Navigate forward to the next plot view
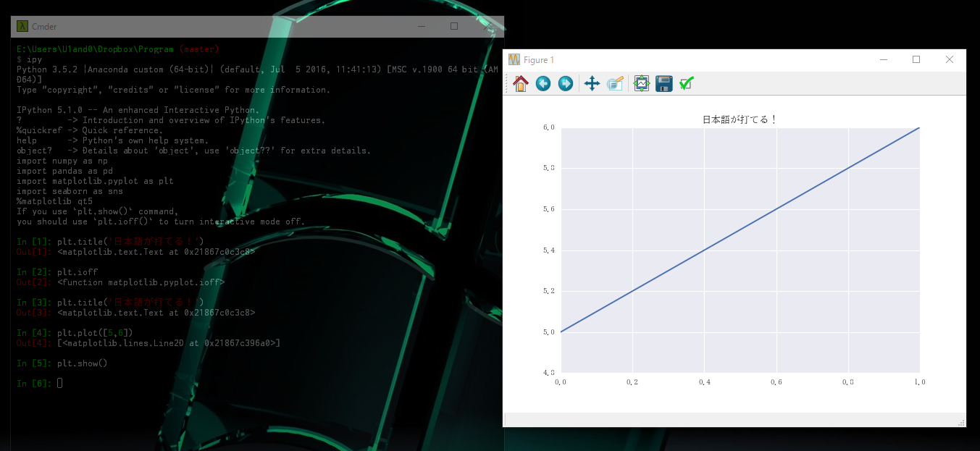This screenshot has width=980, height=451. coord(565,83)
